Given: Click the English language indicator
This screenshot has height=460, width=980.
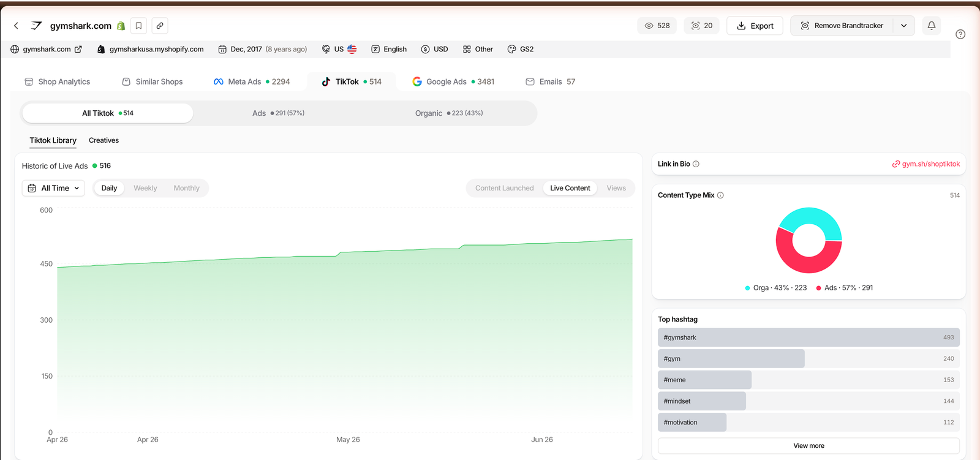Looking at the screenshot, I should 389,49.
